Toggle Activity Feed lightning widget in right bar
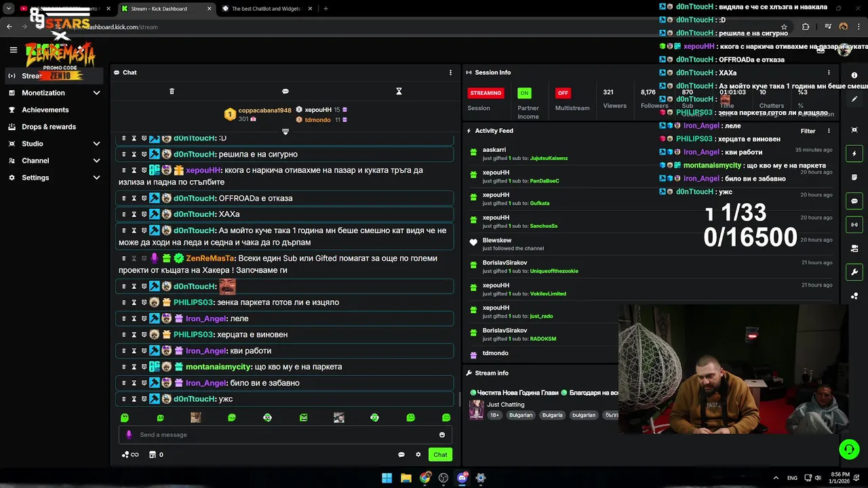 pos(854,154)
